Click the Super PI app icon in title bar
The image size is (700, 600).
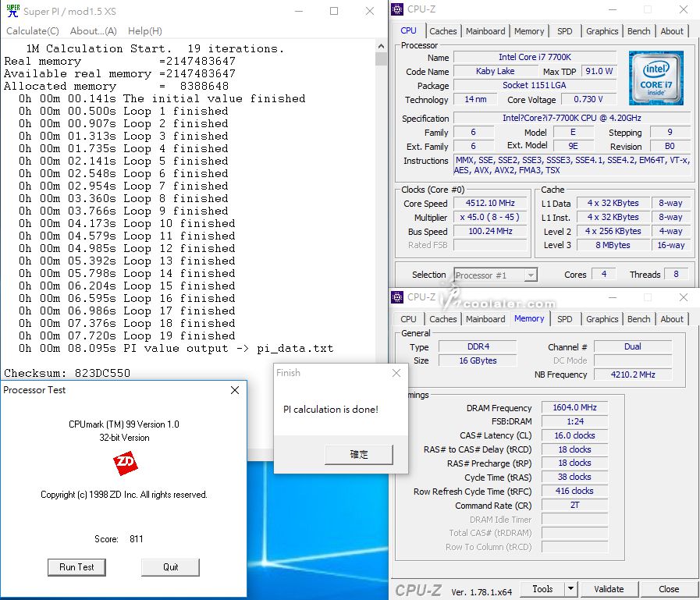point(13,11)
